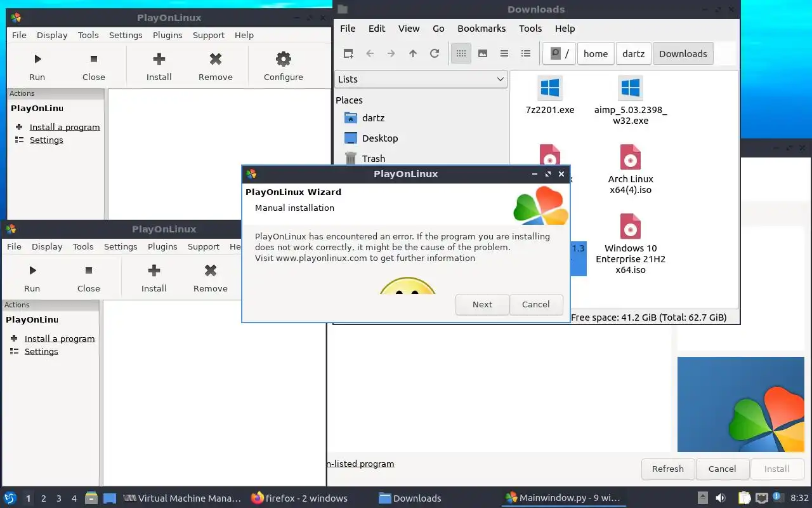Enable icon view mode in Downloads window
This screenshot has height=508, width=812.
pos(461,54)
